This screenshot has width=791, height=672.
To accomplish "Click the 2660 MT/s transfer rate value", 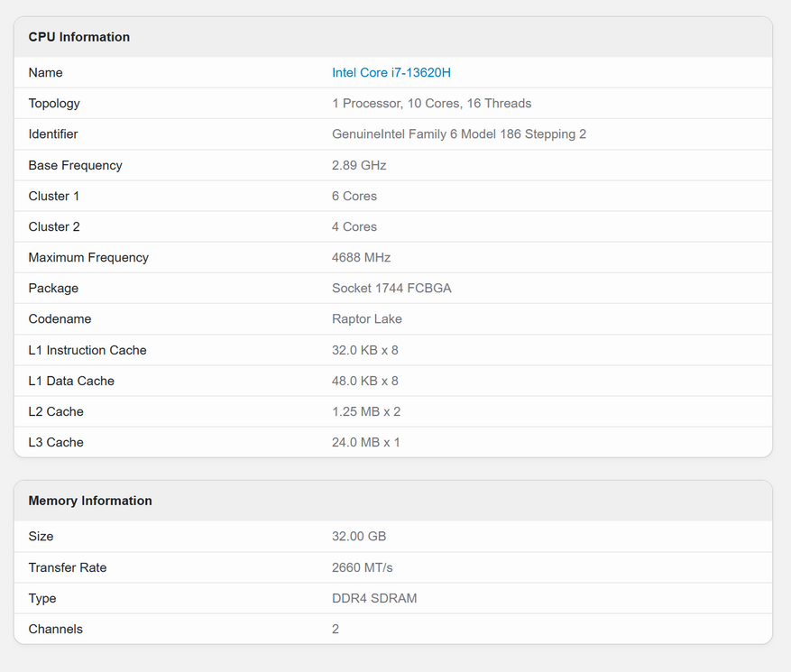I will click(x=363, y=567).
